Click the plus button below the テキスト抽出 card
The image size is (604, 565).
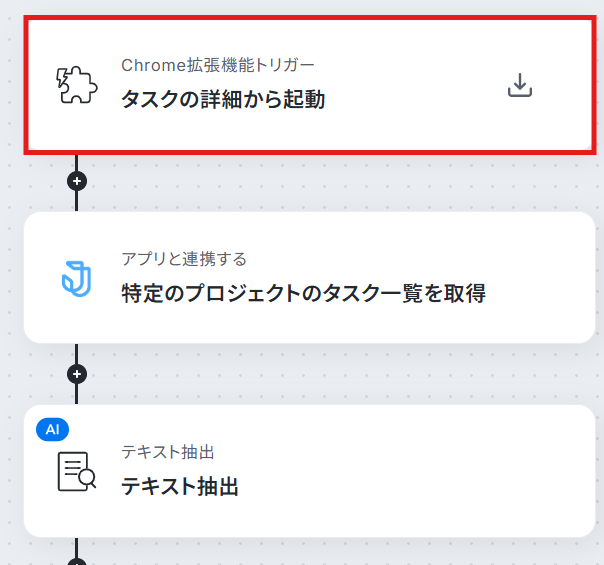(x=76, y=561)
